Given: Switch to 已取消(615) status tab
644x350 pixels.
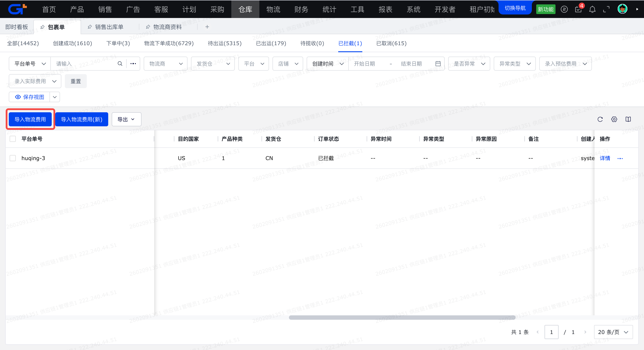Looking at the screenshot, I should tap(391, 43).
